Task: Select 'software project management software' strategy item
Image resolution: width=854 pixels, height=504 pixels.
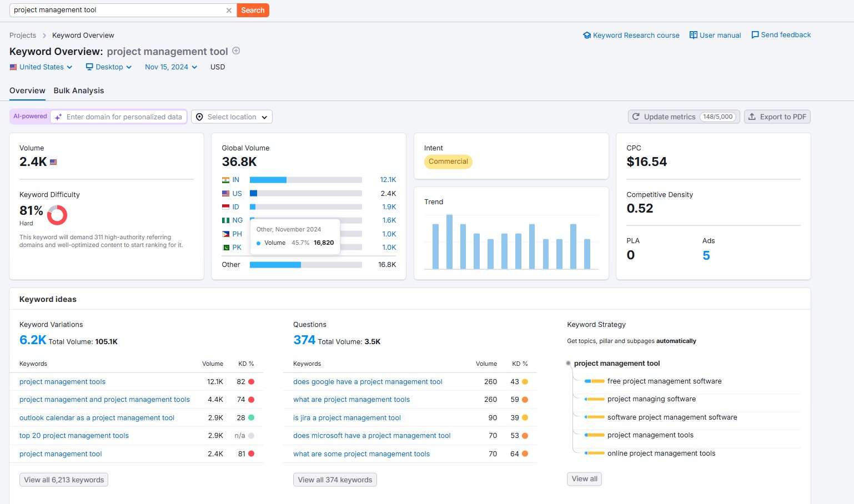Action: (x=672, y=417)
